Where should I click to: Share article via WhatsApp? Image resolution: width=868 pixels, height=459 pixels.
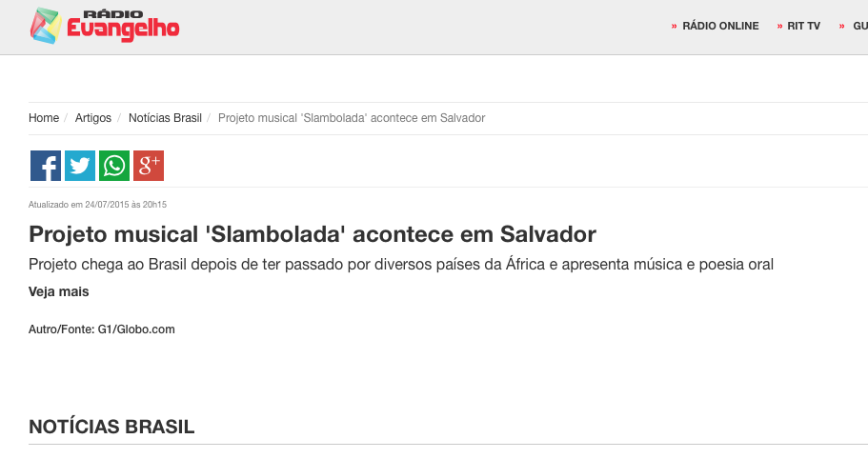tap(114, 166)
